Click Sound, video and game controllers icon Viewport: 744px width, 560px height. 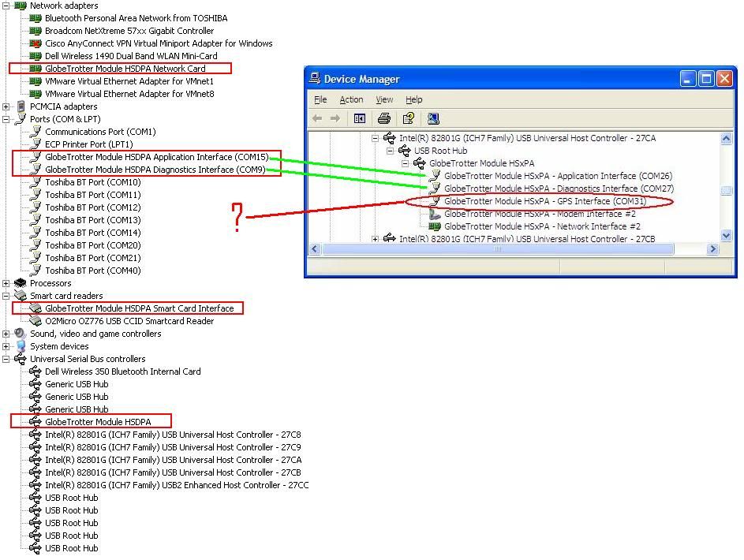(x=20, y=334)
